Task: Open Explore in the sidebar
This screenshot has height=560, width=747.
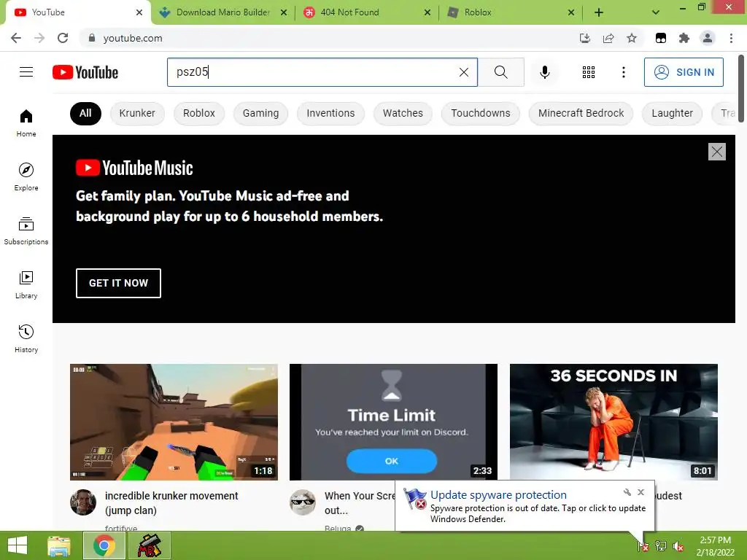Action: tap(26, 176)
